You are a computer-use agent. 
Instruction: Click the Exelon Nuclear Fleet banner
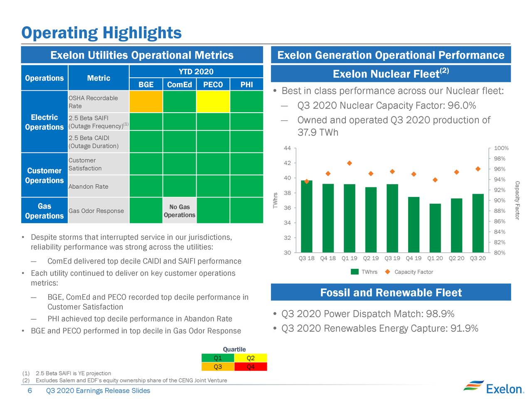click(391, 74)
